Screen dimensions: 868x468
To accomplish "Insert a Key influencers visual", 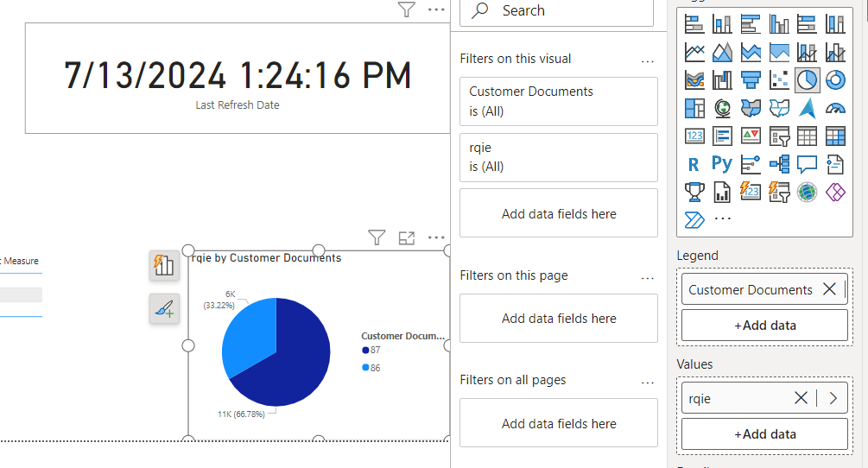I will coord(751,164).
